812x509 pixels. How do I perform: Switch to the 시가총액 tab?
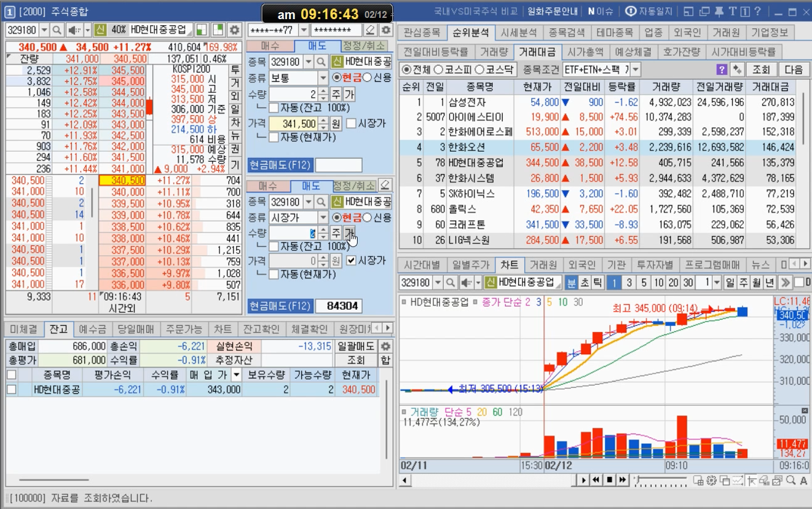[x=585, y=52]
